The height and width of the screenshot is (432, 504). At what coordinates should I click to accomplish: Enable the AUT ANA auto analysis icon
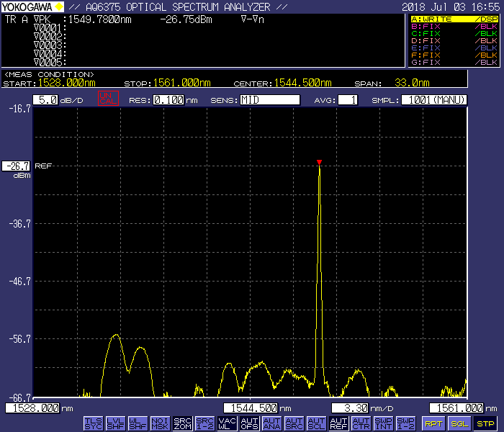tap(272, 423)
